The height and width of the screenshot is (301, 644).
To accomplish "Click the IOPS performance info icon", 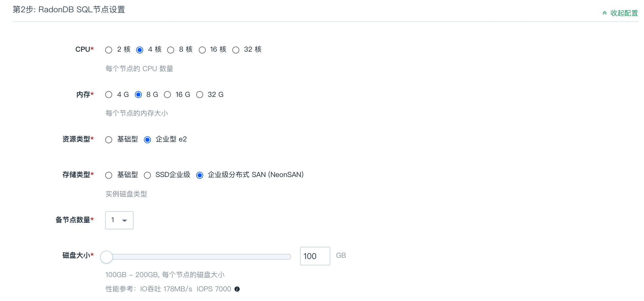I will [x=237, y=289].
